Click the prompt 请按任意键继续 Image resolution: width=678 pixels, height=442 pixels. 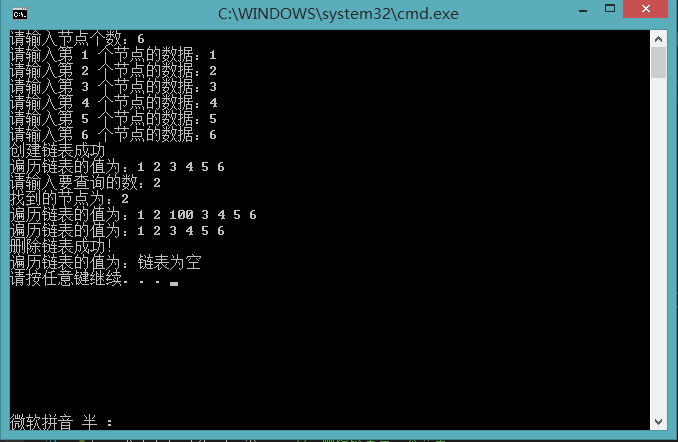(66, 279)
